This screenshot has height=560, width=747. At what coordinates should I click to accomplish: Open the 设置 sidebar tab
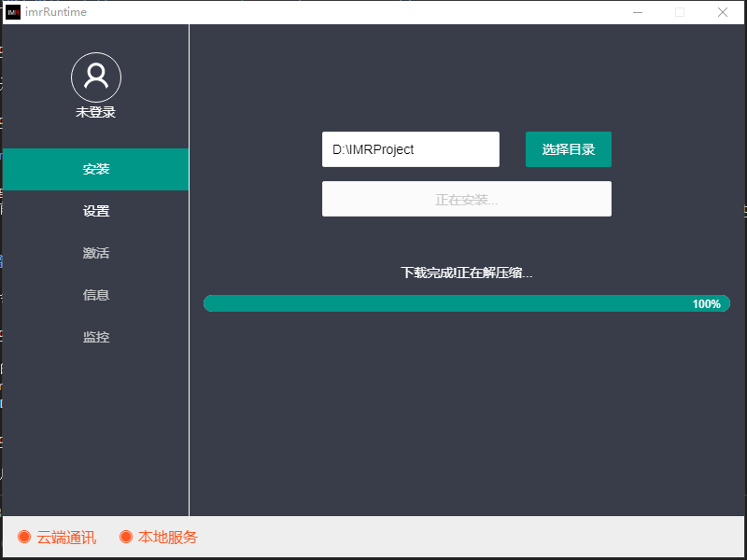(x=96, y=212)
